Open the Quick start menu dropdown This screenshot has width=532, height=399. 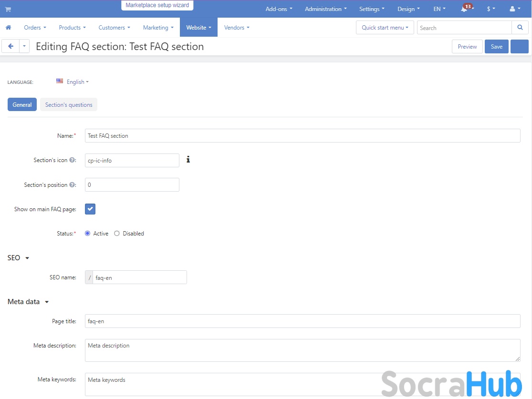point(385,28)
